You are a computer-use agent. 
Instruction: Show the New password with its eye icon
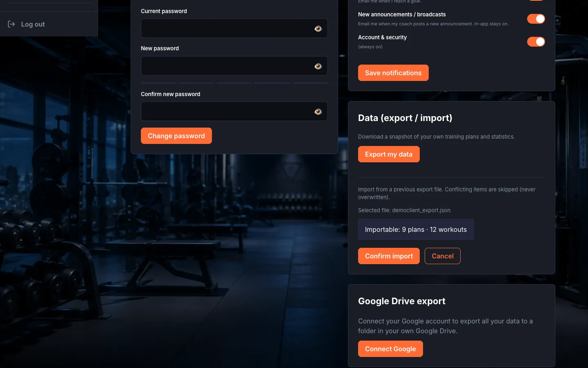318,66
